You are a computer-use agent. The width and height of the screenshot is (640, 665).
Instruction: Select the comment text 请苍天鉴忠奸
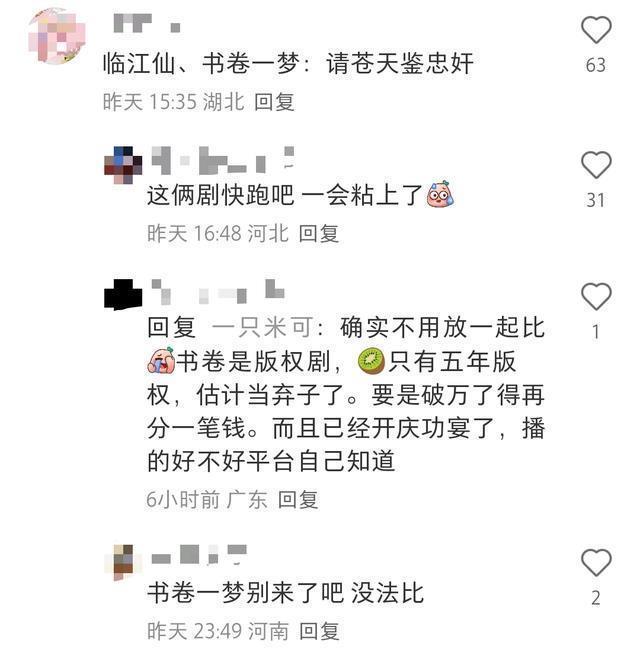400,64
